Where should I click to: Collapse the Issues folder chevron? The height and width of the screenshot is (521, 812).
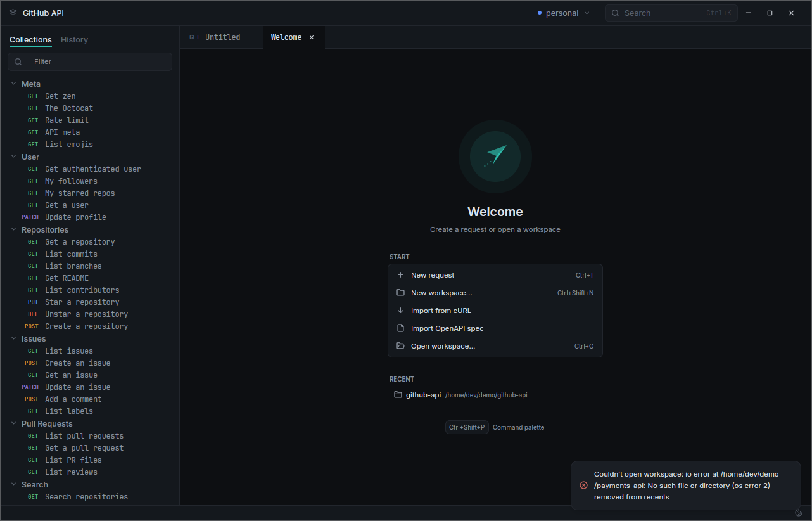13,338
